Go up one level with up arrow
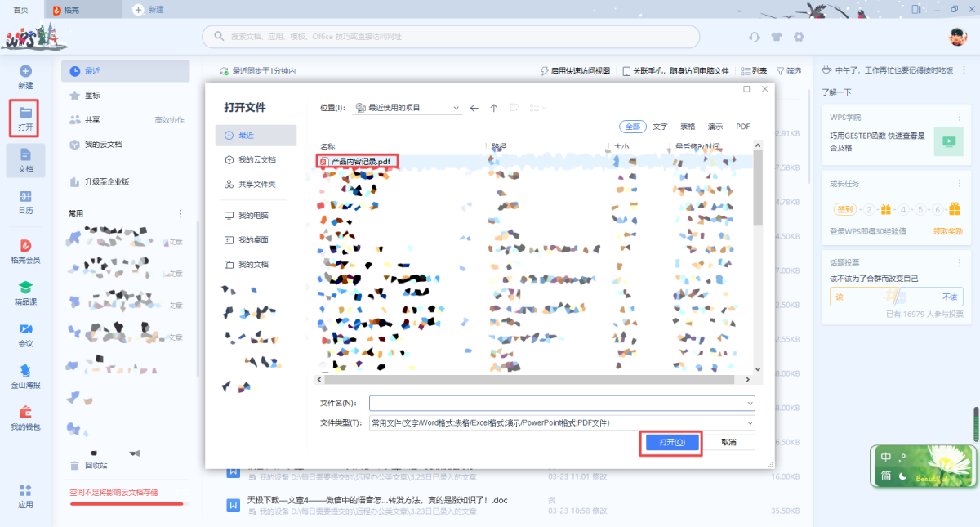Screen dimensions: 980x527 click(494, 108)
